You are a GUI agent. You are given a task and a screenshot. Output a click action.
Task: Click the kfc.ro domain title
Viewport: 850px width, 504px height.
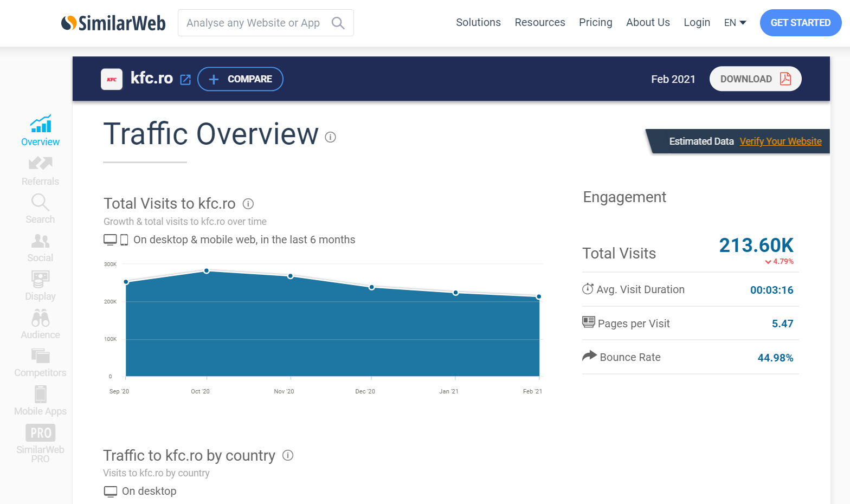pos(152,78)
